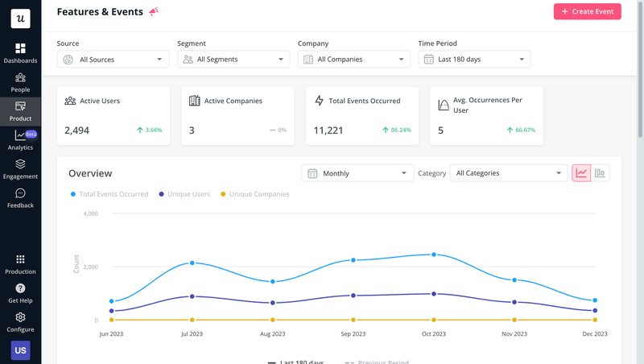Click the Feedback chat icon
The width and height of the screenshot is (644, 364).
point(20,194)
